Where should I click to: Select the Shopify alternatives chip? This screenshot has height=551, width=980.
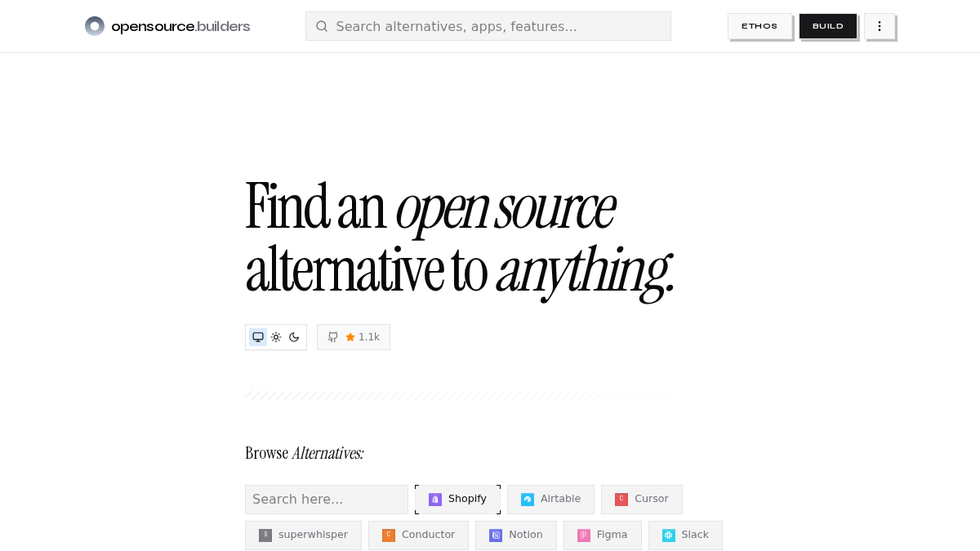[457, 500]
